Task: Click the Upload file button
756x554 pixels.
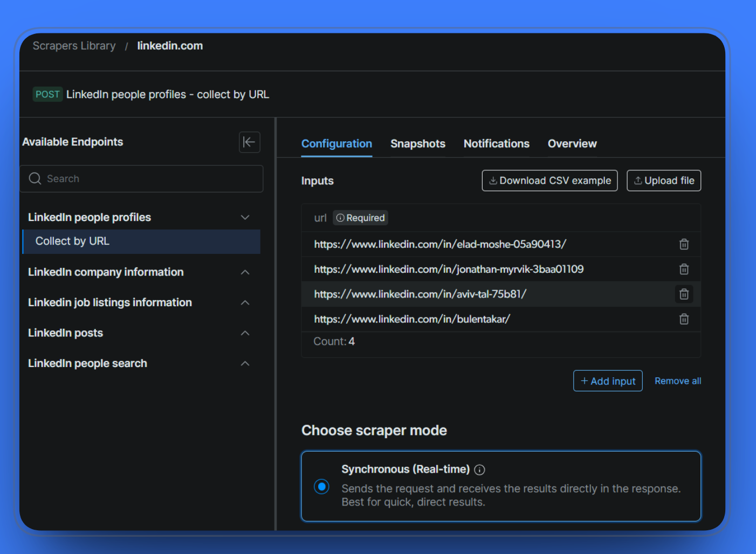Action: (664, 181)
